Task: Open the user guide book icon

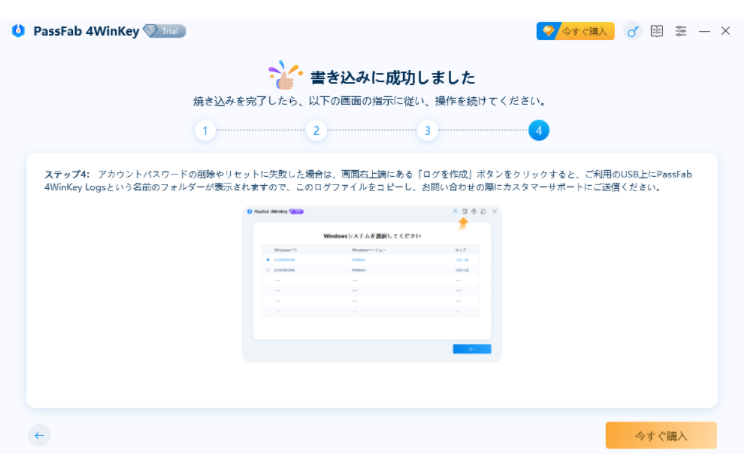Action: click(x=657, y=31)
